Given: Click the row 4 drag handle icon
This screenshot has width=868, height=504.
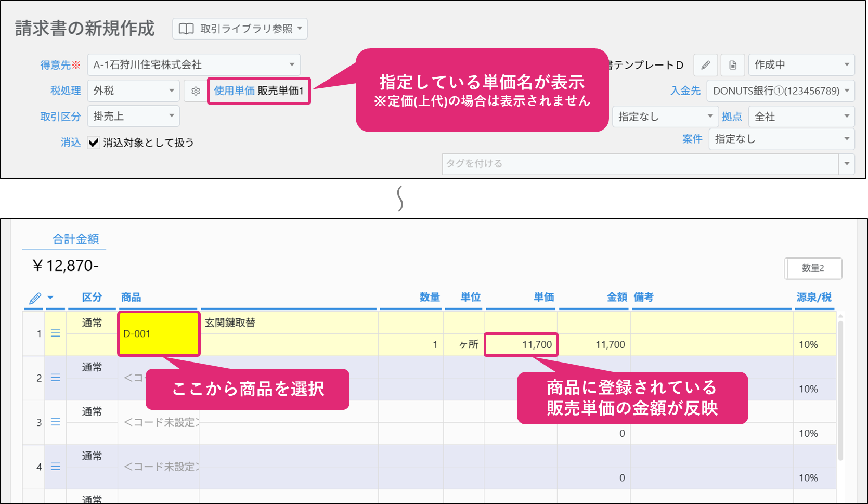Looking at the screenshot, I should click(x=56, y=467).
